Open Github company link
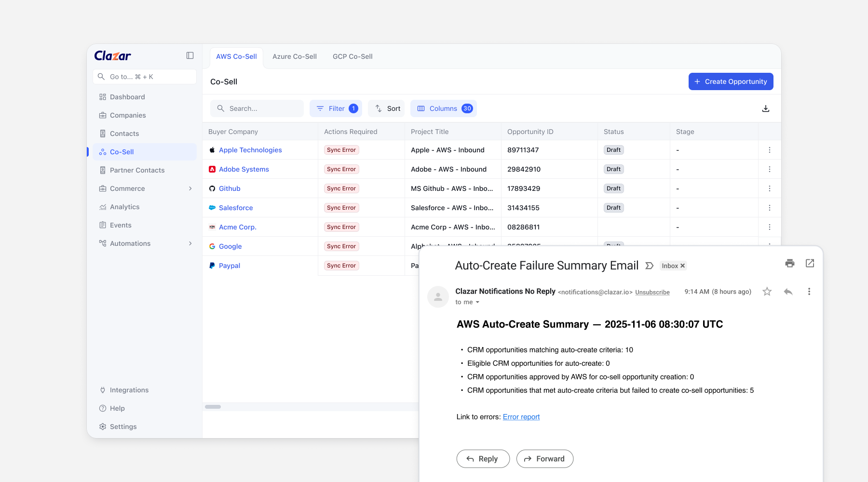 [230, 188]
